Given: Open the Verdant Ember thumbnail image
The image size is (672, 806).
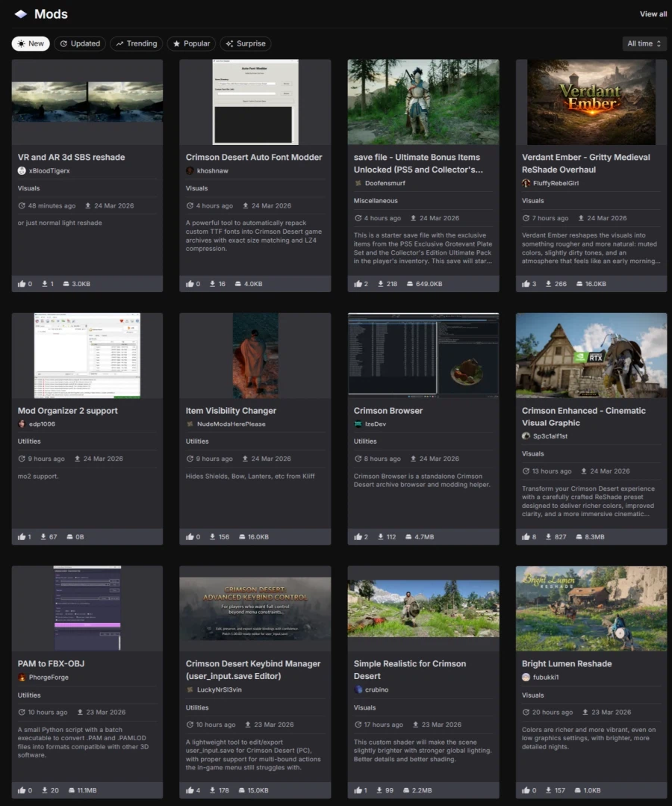Looking at the screenshot, I should 591,102.
